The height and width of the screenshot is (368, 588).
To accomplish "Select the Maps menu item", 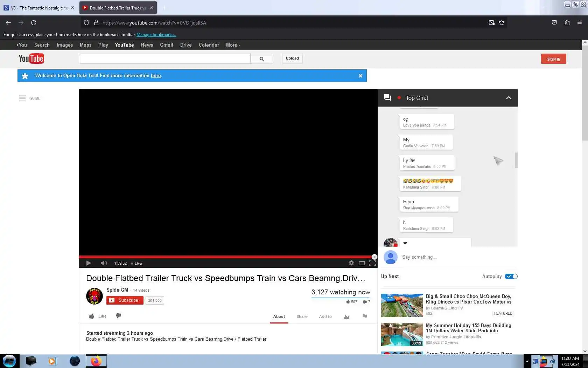I will (85, 45).
